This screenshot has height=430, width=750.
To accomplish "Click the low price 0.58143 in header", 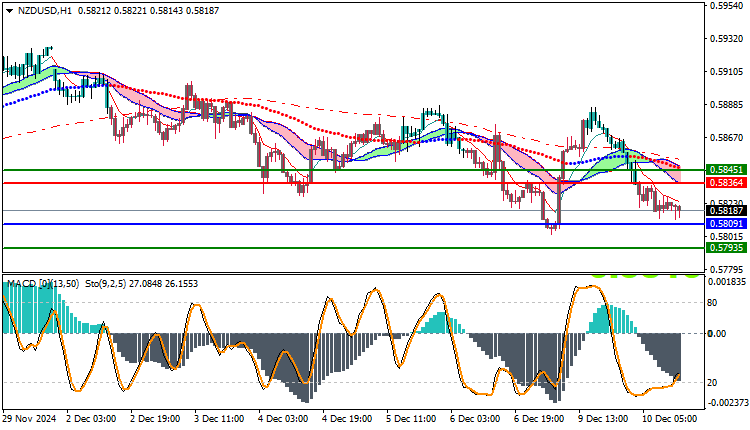I will click(x=166, y=10).
